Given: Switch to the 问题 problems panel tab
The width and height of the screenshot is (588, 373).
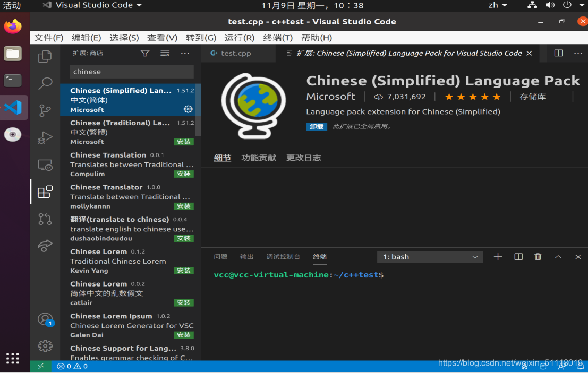Looking at the screenshot, I should point(220,256).
